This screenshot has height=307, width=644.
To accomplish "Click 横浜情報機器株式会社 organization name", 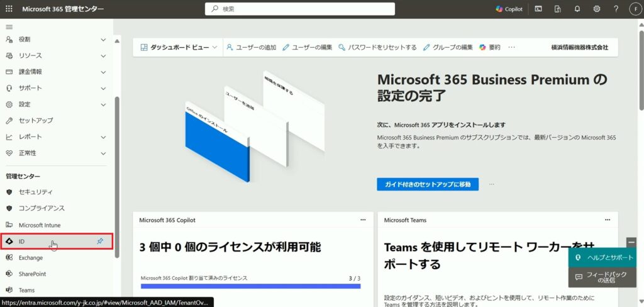I will pos(579,47).
